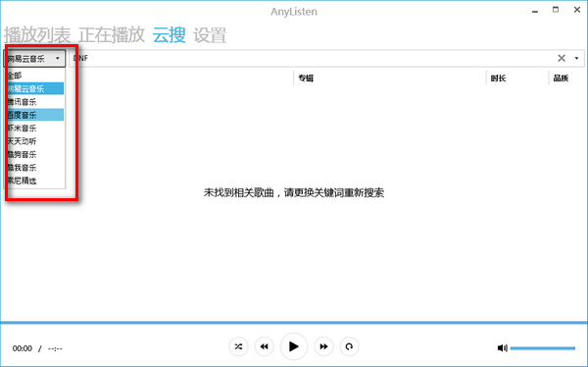Choose 腾讯音乐 as search source
588x367 pixels.
coord(34,102)
